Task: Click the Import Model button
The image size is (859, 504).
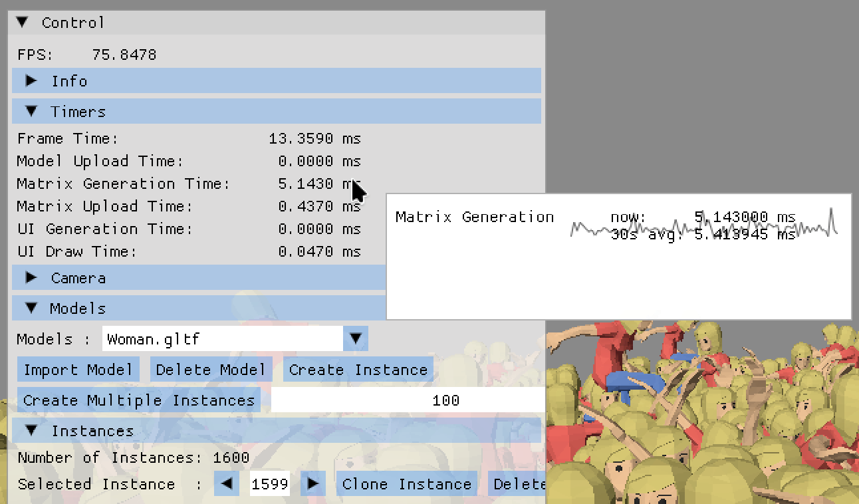Action: (x=78, y=370)
